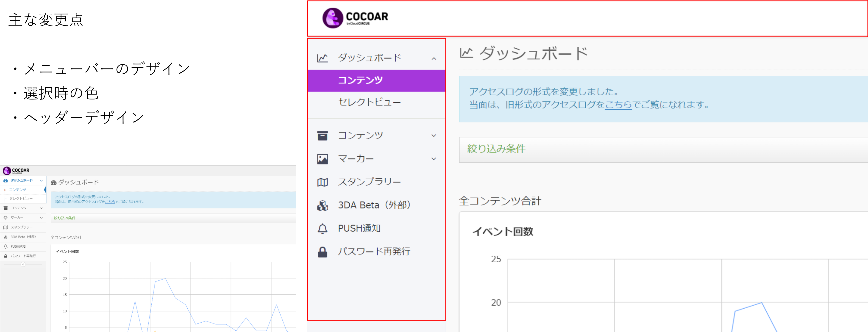Click the folded-map スタンプラリー icon in new sidebar

point(322,182)
